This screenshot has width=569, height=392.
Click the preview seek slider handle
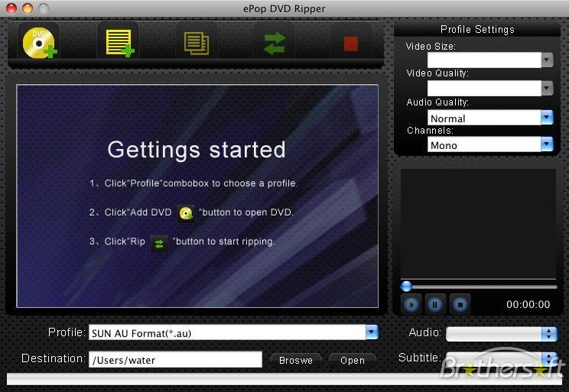[406, 286]
